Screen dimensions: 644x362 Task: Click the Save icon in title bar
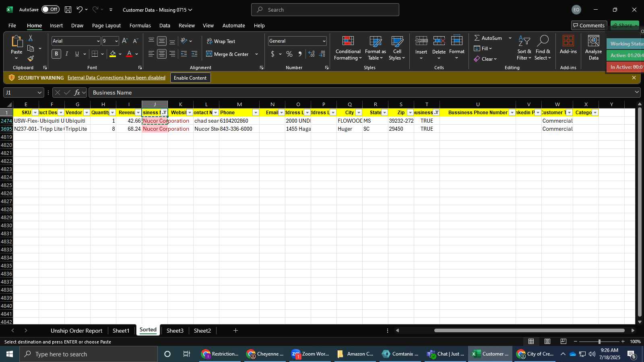[x=68, y=10]
